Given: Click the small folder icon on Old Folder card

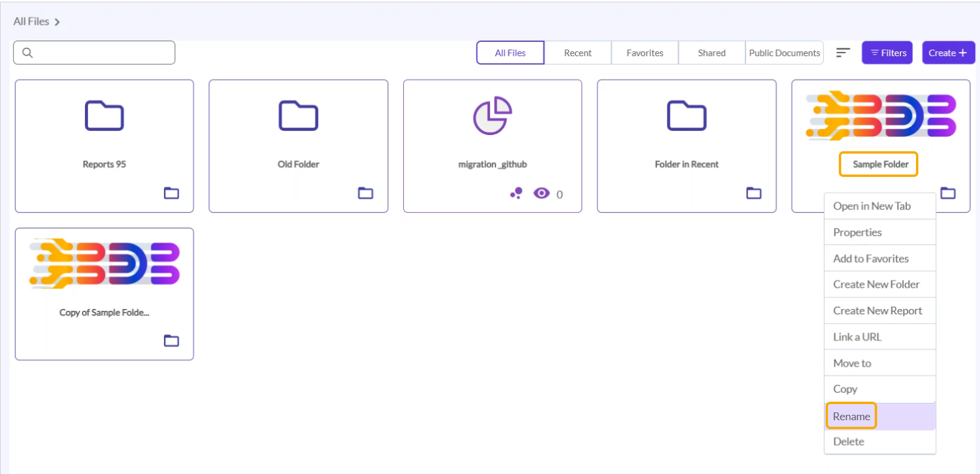Looking at the screenshot, I should click(x=366, y=193).
